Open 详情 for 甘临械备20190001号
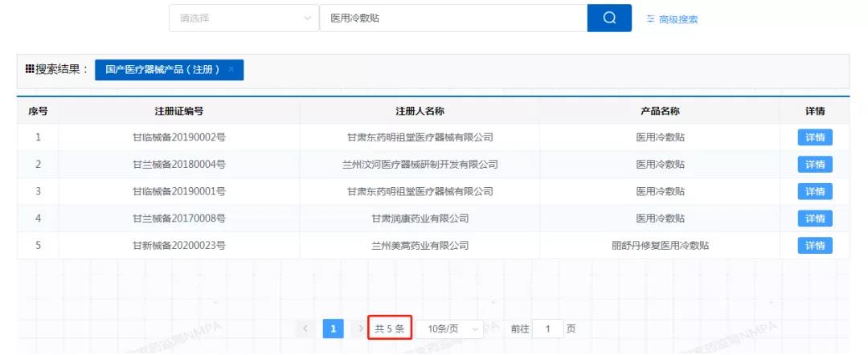 click(x=814, y=192)
